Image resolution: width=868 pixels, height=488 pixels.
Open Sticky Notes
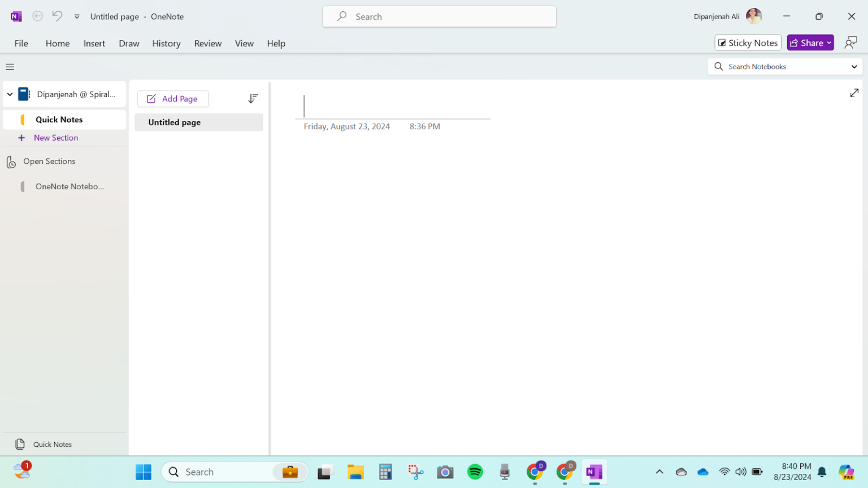point(748,42)
